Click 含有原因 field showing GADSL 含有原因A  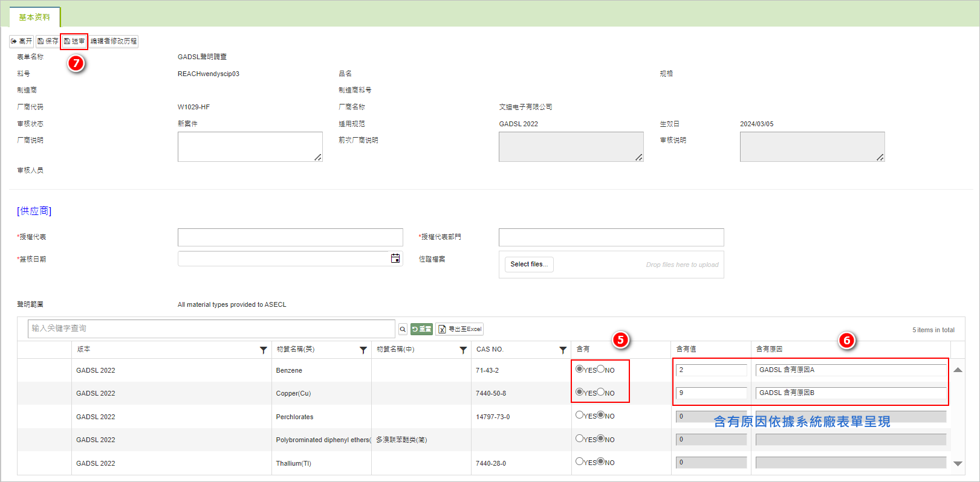click(x=851, y=370)
